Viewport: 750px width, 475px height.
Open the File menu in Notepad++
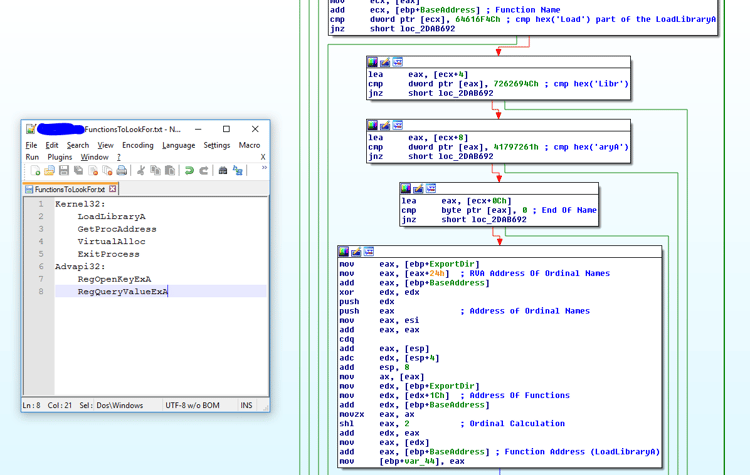[x=31, y=145]
